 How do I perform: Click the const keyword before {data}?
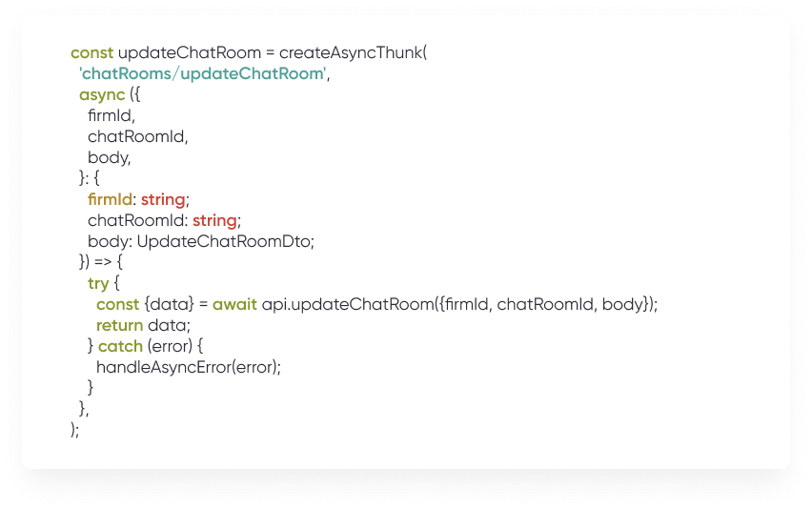117,304
